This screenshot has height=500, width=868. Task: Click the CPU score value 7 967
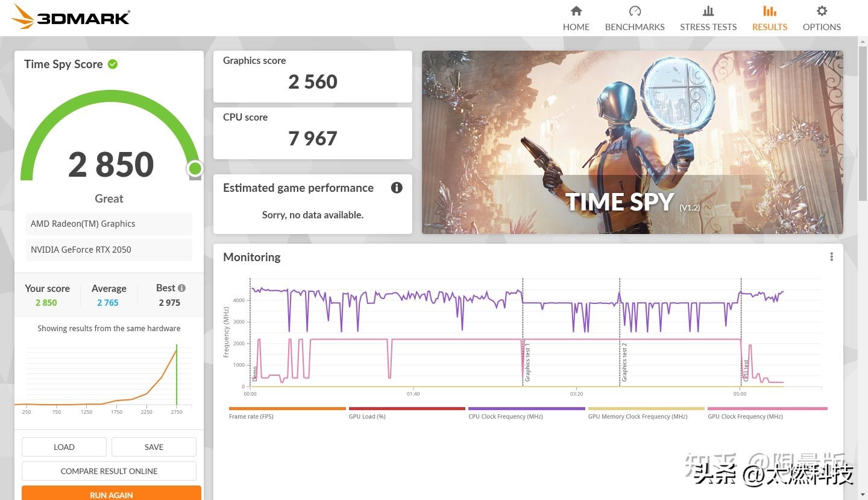tap(313, 139)
